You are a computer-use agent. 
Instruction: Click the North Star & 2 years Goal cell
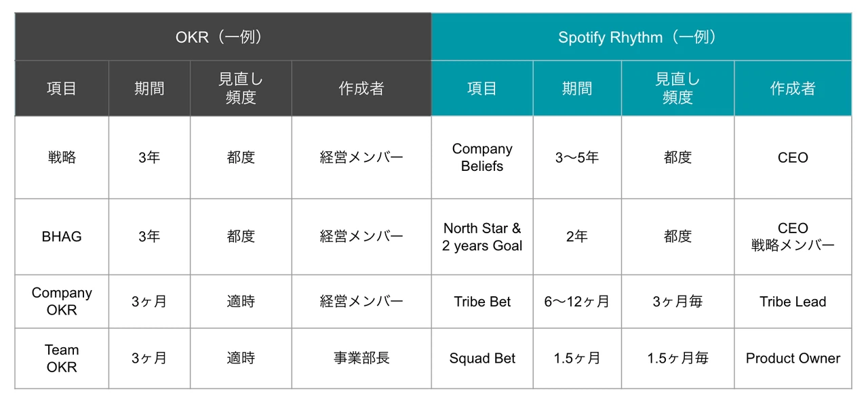(x=482, y=237)
